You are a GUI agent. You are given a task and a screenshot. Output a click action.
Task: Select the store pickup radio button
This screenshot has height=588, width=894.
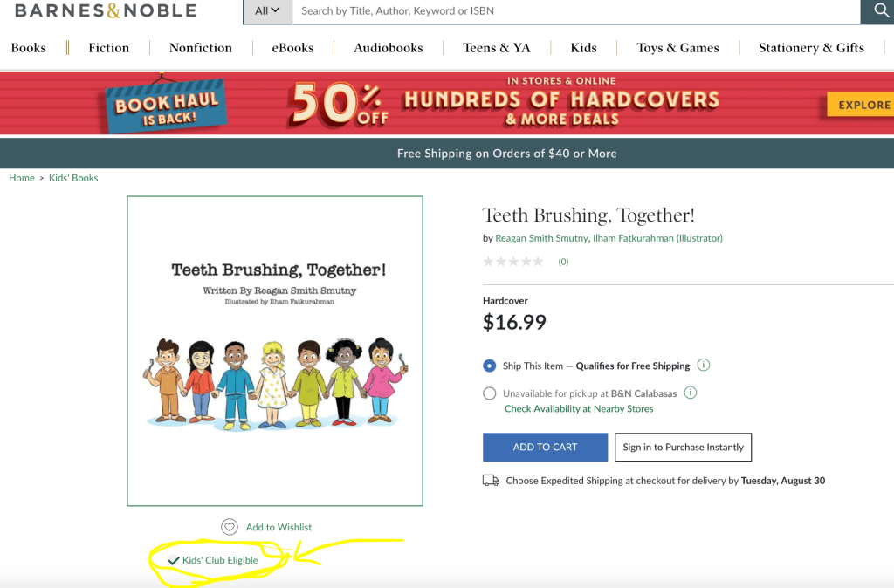pyautogui.click(x=490, y=393)
